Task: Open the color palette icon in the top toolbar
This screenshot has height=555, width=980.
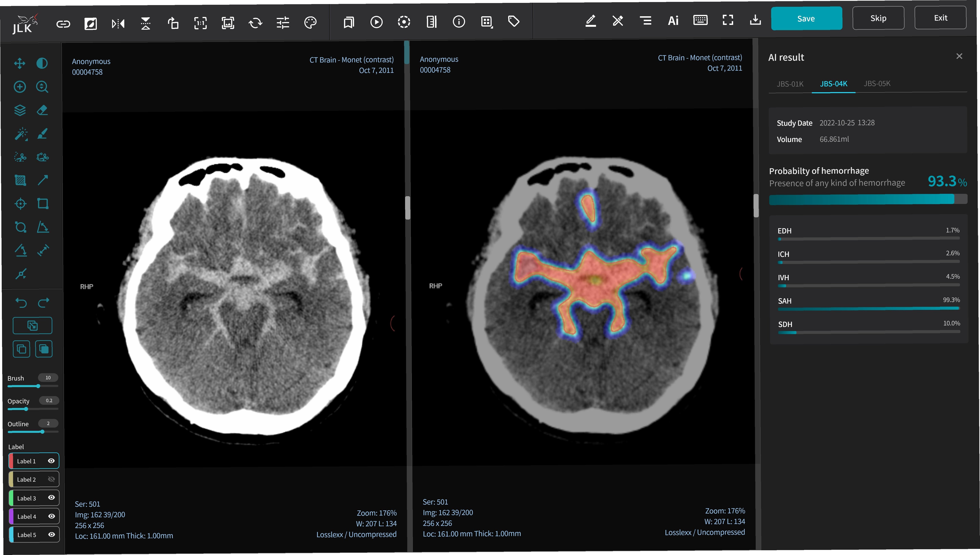Action: pos(310,23)
